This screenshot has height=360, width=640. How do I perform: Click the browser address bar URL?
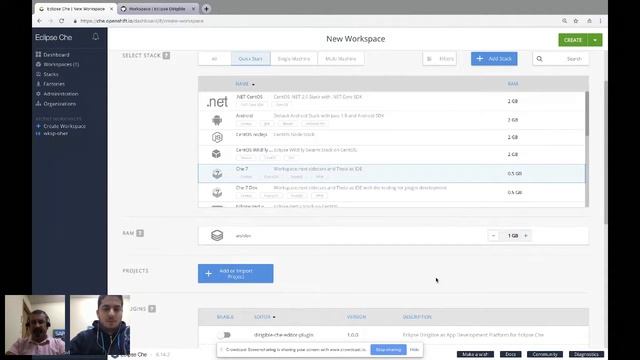[x=142, y=21]
